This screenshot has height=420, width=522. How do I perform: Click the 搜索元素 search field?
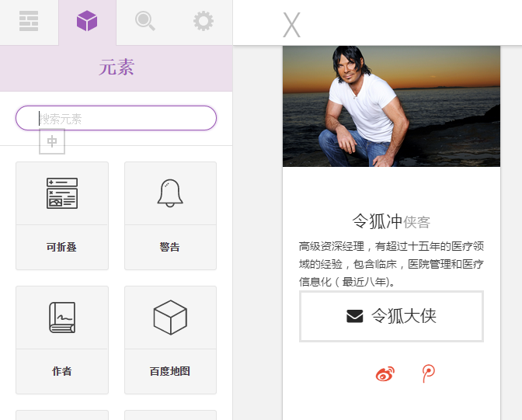pos(117,118)
